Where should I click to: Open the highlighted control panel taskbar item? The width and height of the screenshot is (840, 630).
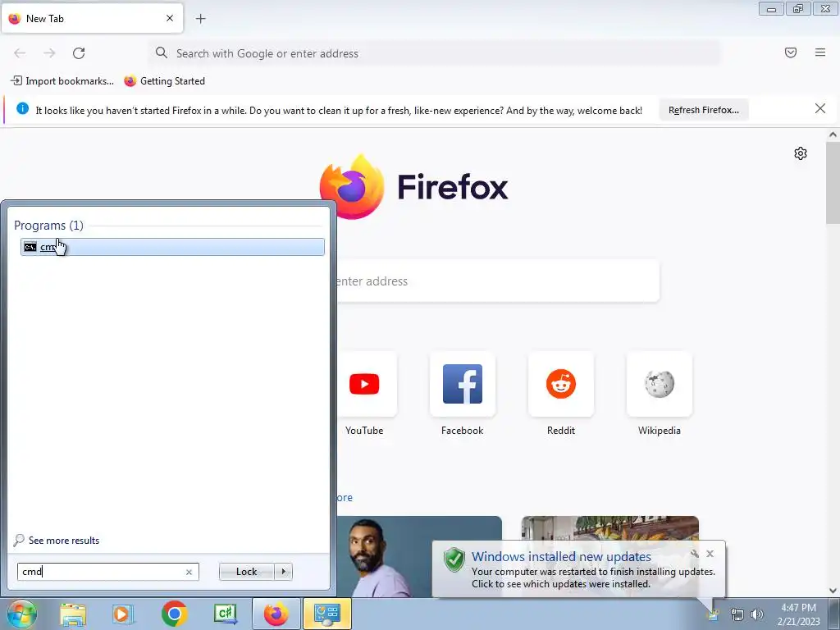click(x=327, y=614)
